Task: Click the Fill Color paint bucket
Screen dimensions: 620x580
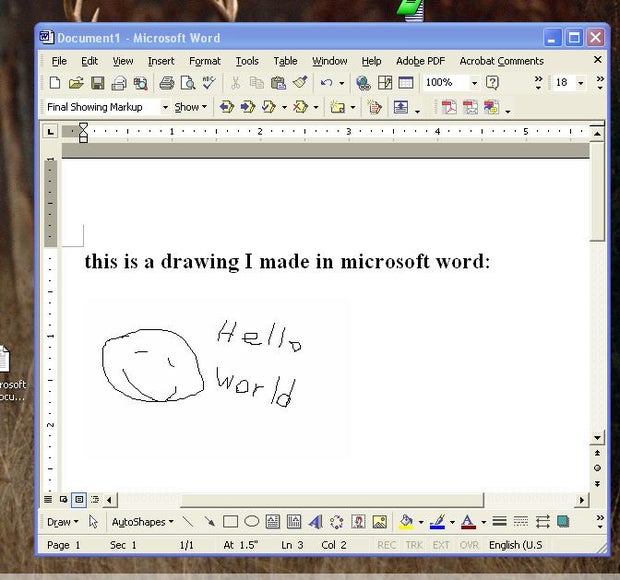Action: (405, 522)
